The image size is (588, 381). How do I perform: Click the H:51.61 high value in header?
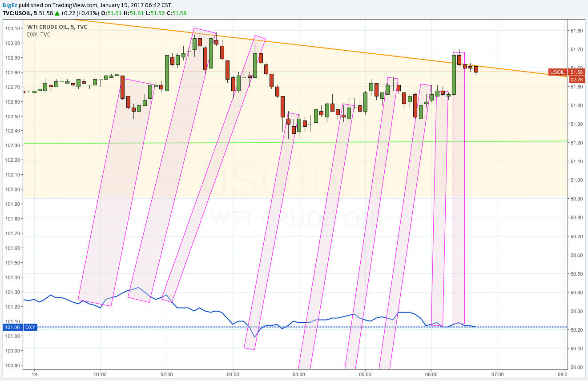(x=133, y=13)
